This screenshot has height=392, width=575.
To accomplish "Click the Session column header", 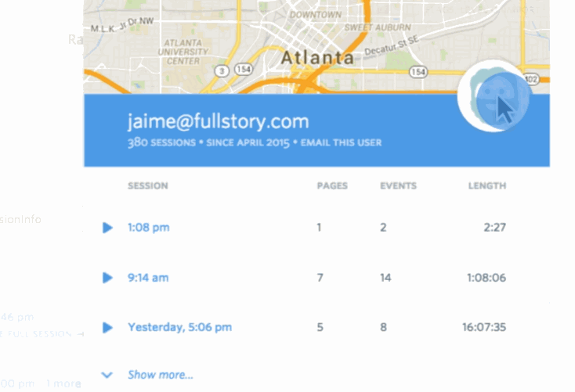I will pos(148,185).
